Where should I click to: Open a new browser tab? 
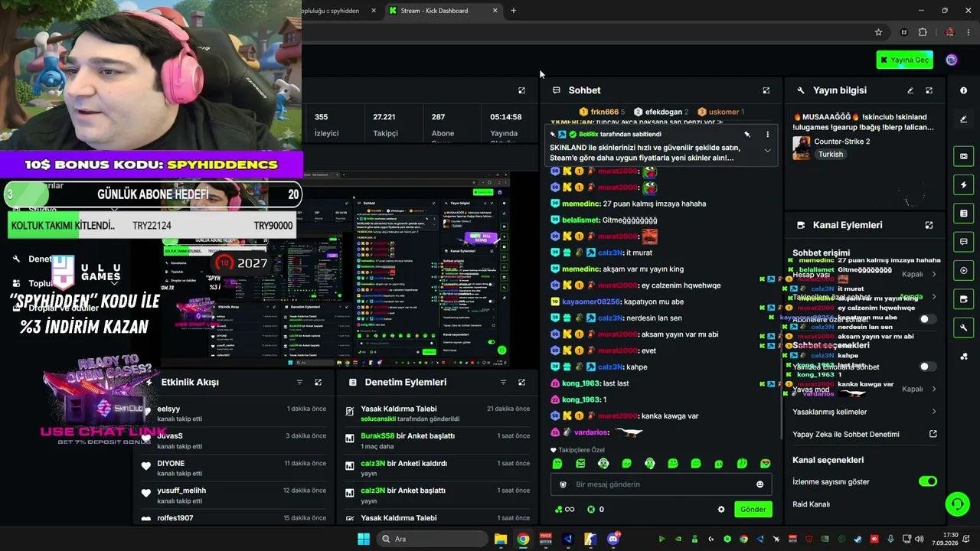pyautogui.click(x=513, y=11)
